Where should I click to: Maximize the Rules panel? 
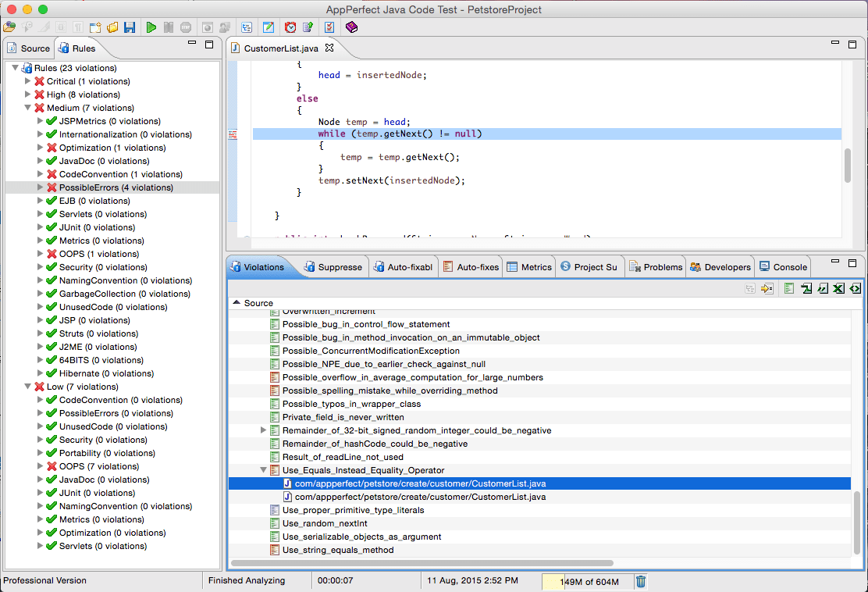209,45
